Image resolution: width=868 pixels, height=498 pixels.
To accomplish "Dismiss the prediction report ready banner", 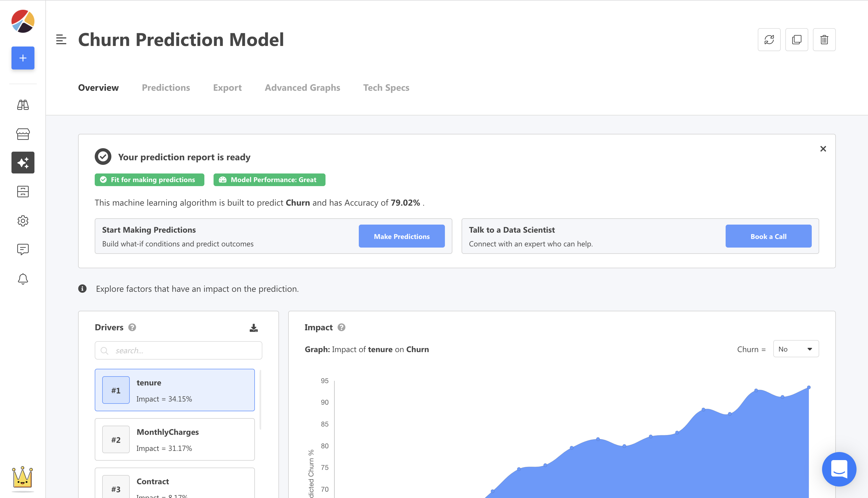I will click(823, 149).
